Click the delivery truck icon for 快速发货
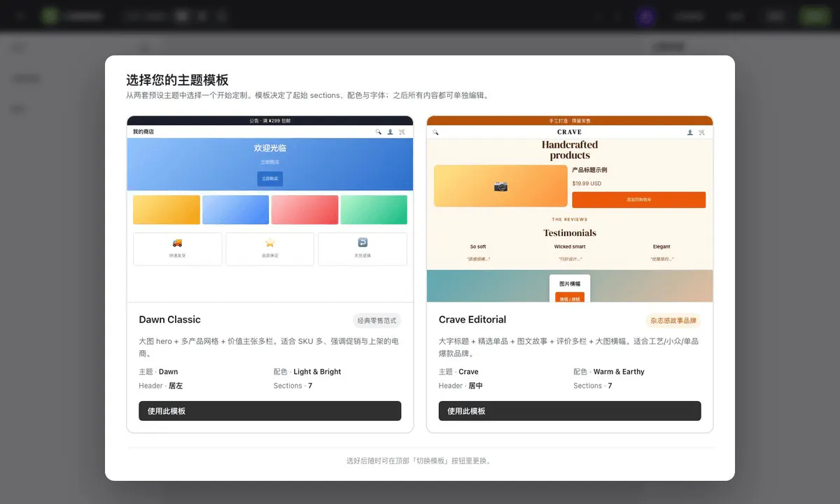Screen dimensions: 840x504 177,243
